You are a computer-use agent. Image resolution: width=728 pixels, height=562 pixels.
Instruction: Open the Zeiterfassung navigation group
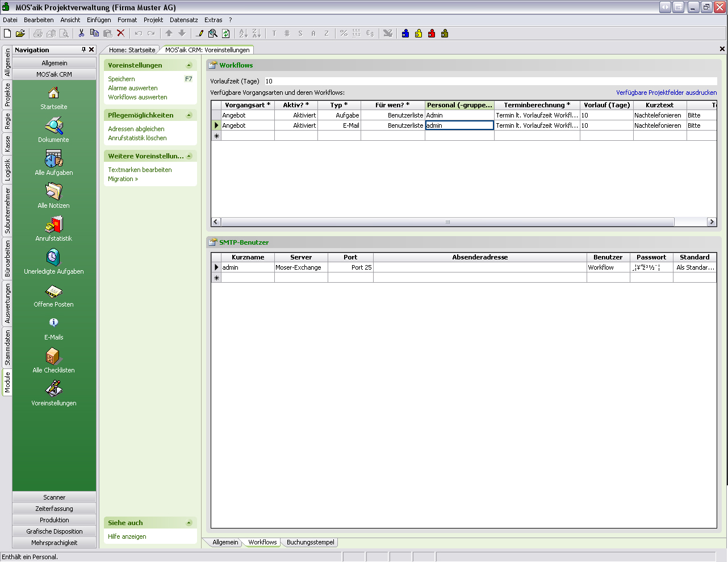tap(55, 509)
